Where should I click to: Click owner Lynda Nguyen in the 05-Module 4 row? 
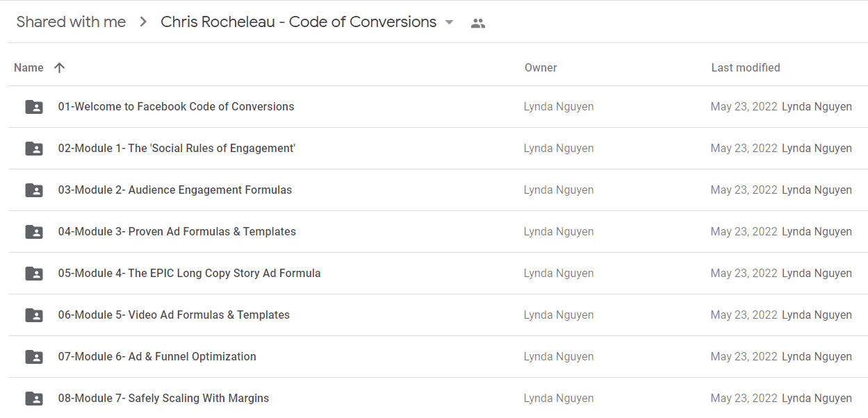[x=559, y=273]
